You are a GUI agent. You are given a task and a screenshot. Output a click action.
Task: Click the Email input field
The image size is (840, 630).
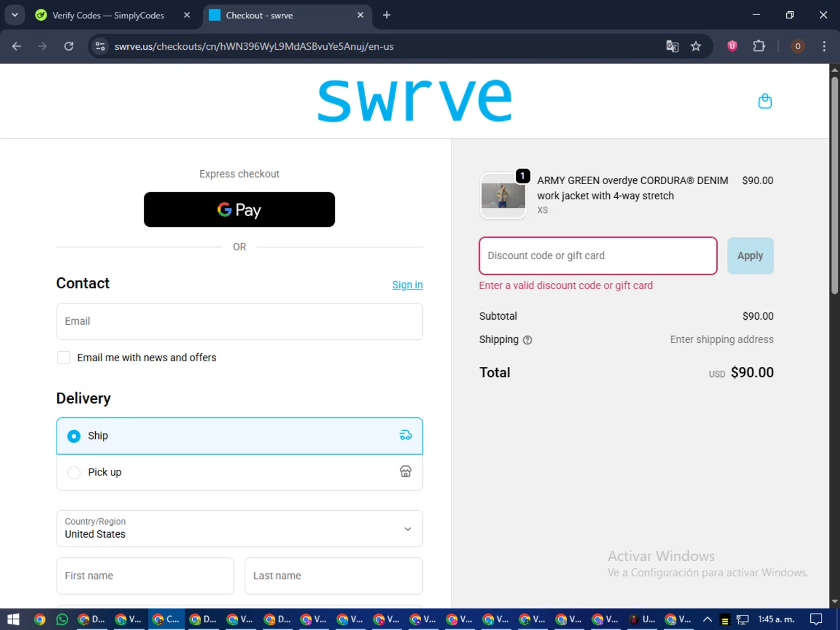[x=240, y=321]
